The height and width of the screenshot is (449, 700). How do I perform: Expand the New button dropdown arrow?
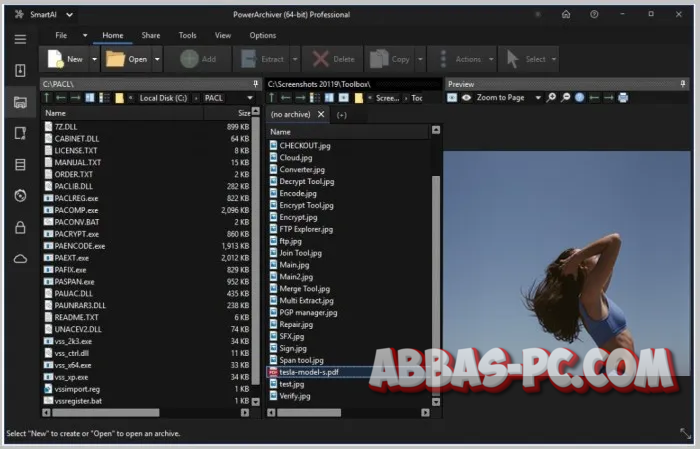(94, 59)
